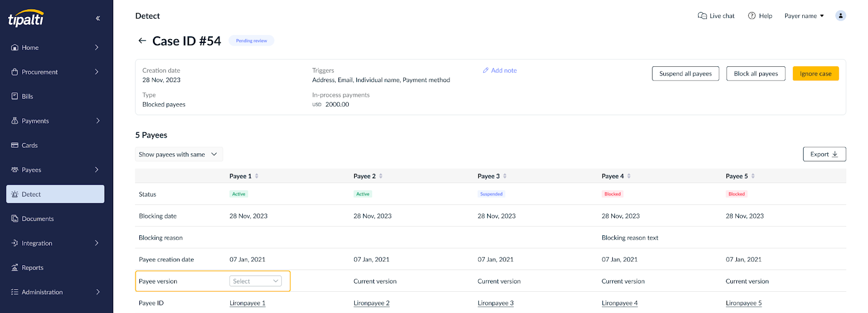Click the Add note link
This screenshot has height=313, width=868.
(504, 70)
